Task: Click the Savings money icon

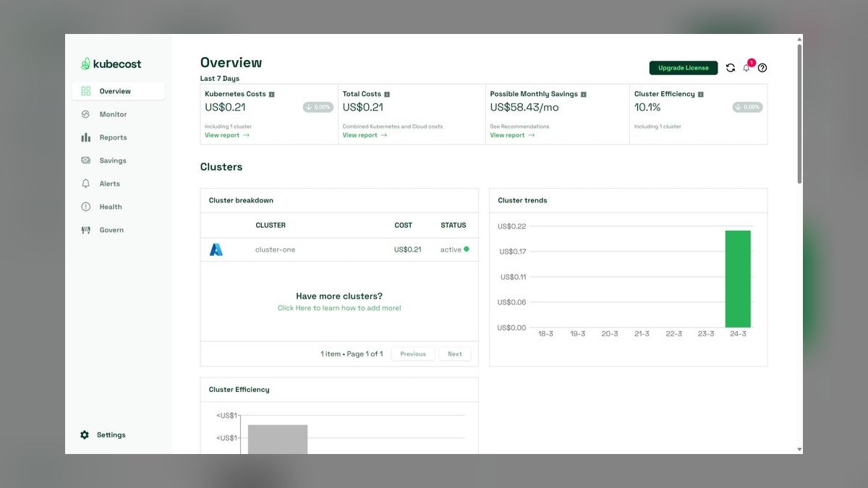Action: coord(85,160)
